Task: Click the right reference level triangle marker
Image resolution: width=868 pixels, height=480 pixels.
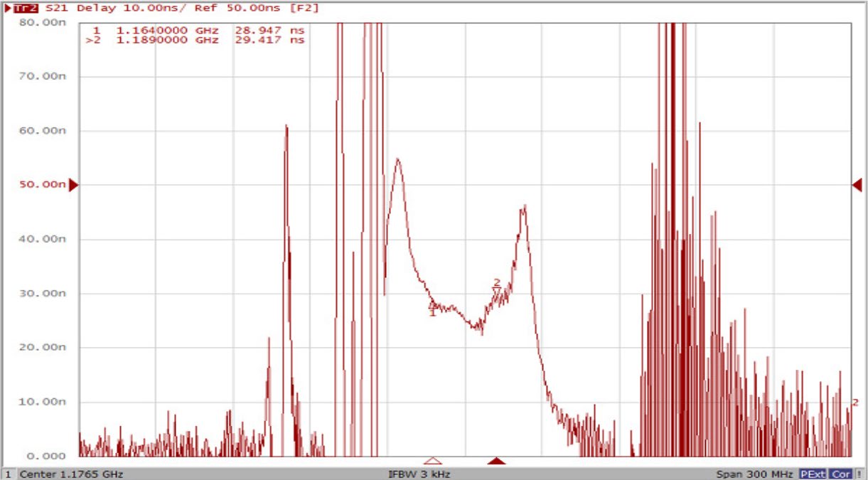Action: 857,185
